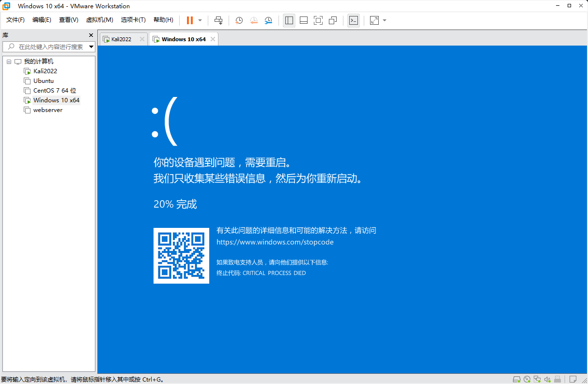Screen dimensions: 588x384
Task: Click the message log note icon
Action: point(573,379)
